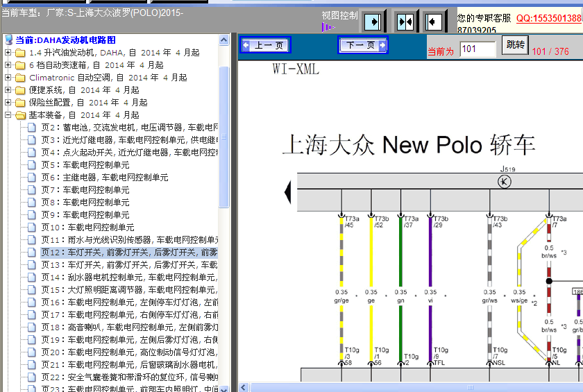
Task: Open 页9: 车载电网控制单元 page
Action: 85,215
